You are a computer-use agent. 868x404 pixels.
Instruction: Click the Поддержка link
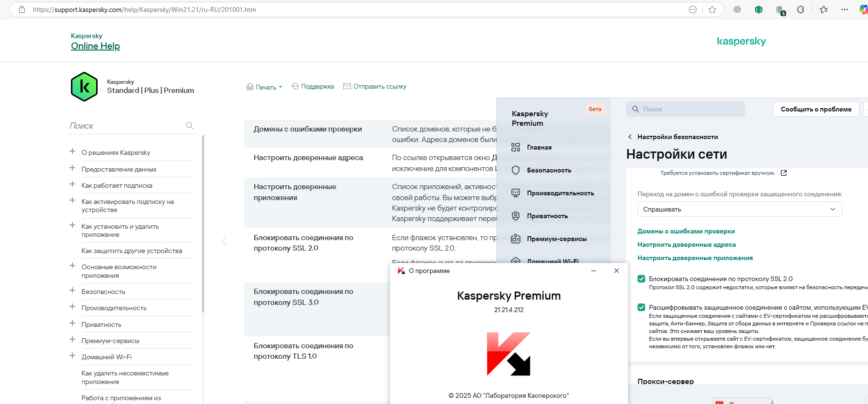pyautogui.click(x=318, y=87)
